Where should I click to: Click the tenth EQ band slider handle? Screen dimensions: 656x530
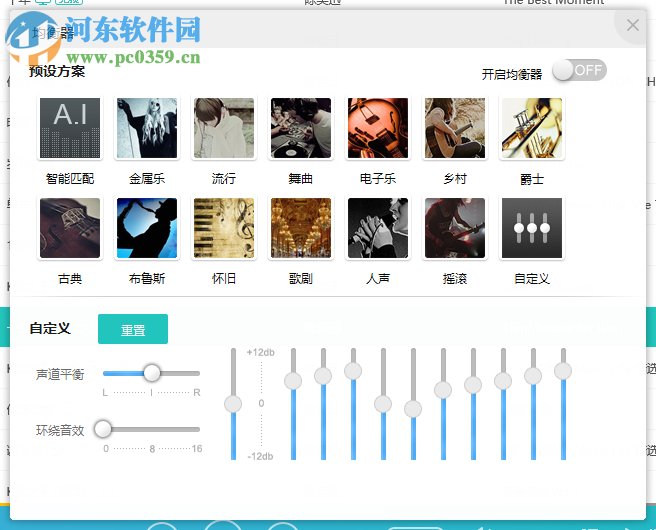[x=563, y=371]
